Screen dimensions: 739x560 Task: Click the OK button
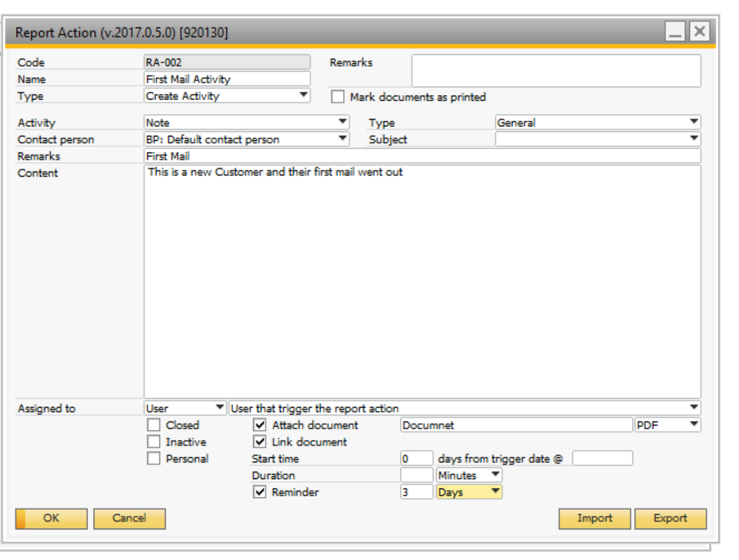tap(52, 519)
